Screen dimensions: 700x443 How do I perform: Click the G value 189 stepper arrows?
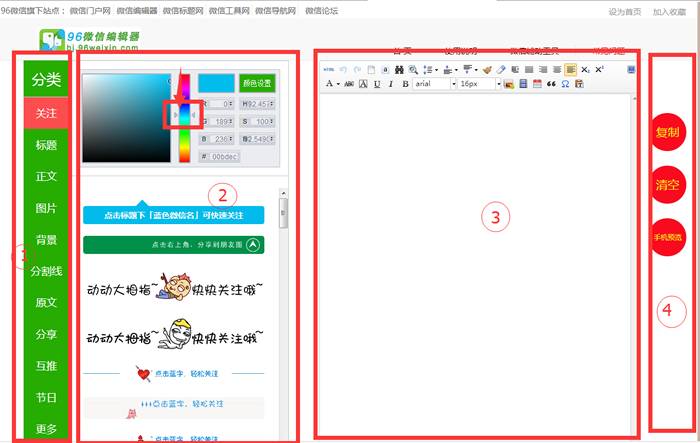pyautogui.click(x=231, y=121)
